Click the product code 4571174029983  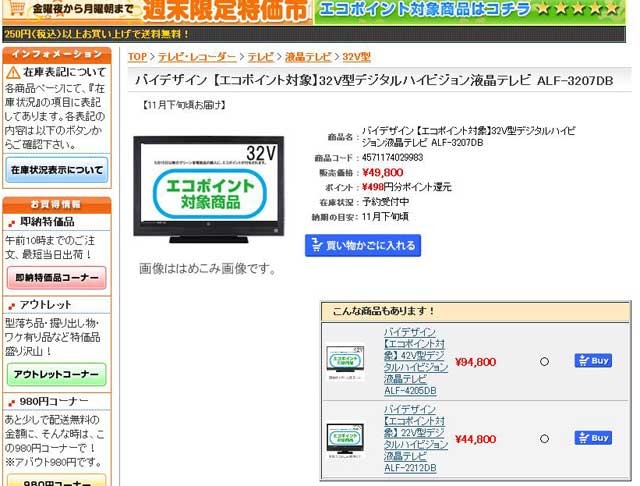392,158
